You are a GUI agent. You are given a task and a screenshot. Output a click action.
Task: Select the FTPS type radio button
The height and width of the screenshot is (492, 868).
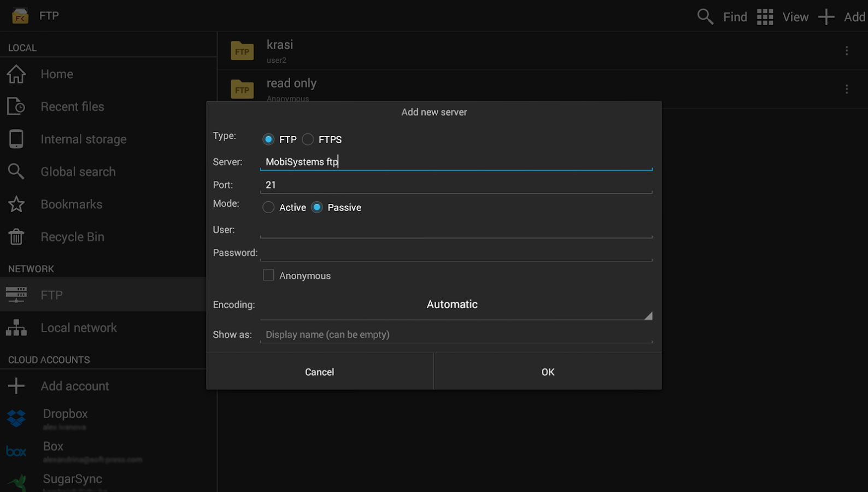pos(308,139)
